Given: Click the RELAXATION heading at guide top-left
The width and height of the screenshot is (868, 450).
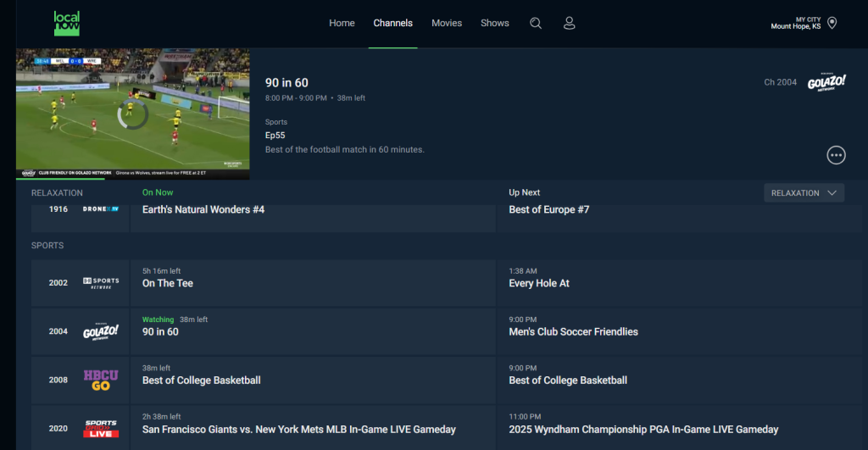Looking at the screenshot, I should click(x=57, y=192).
